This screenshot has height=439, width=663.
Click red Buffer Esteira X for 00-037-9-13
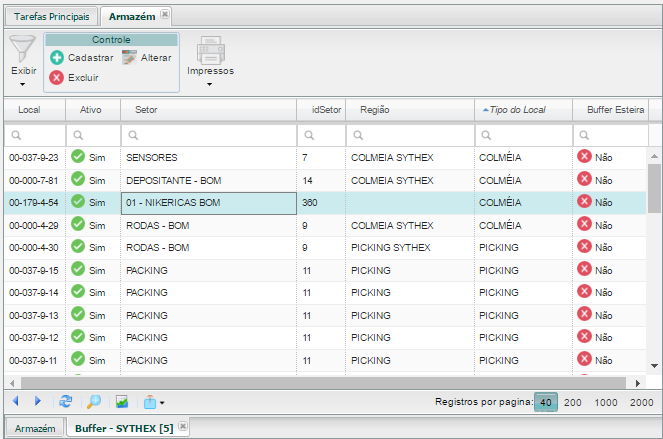click(x=584, y=314)
